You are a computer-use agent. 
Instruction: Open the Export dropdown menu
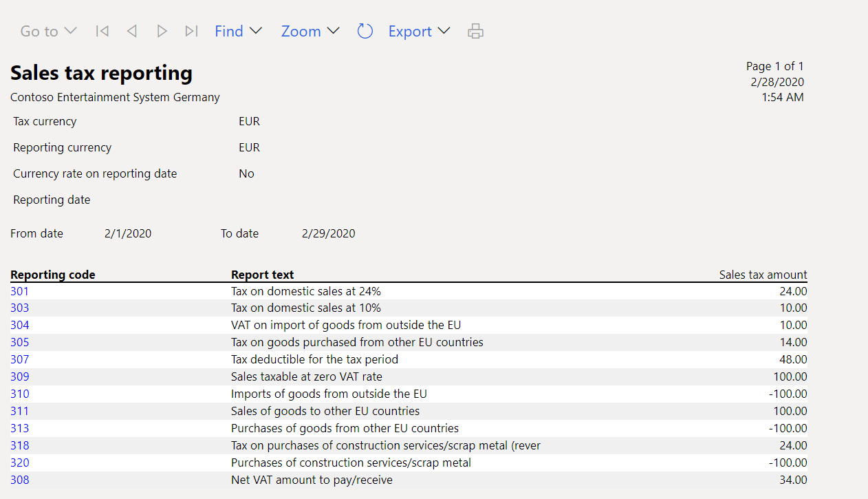point(419,31)
